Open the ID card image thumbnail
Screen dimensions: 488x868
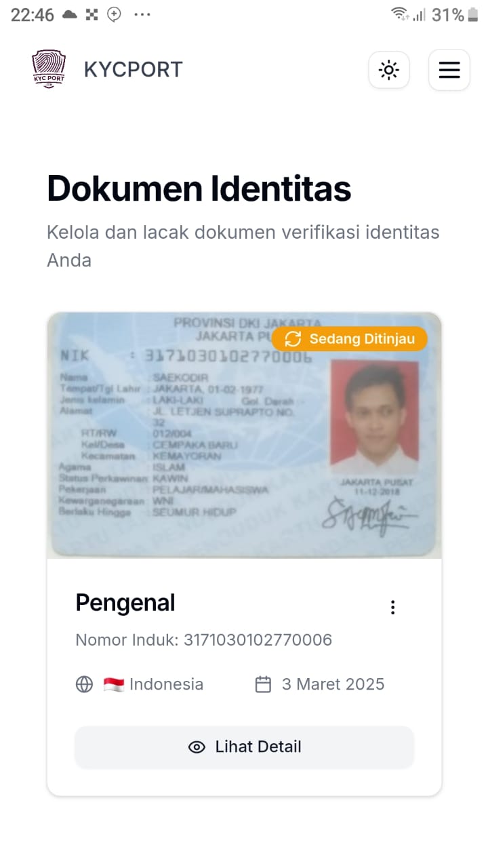[244, 435]
